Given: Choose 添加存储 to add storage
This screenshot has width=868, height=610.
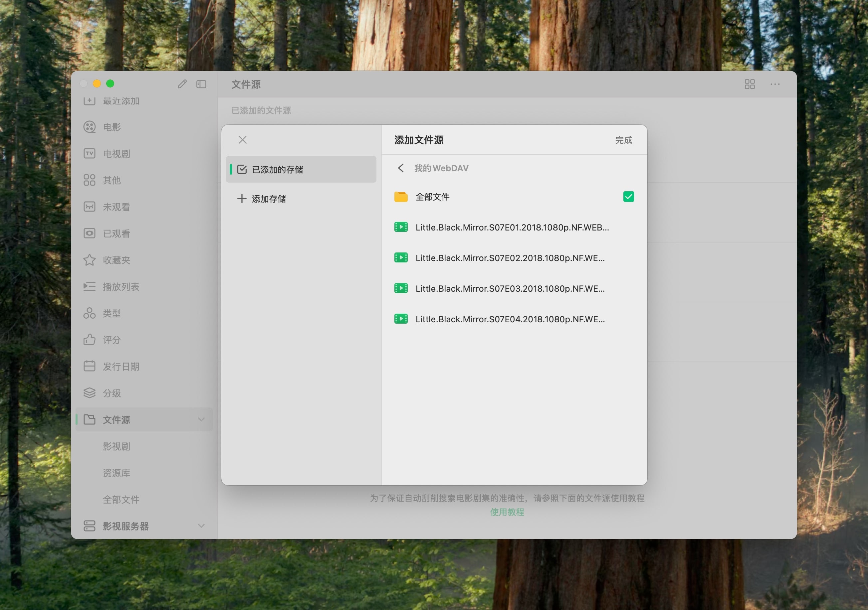Looking at the screenshot, I should (301, 199).
